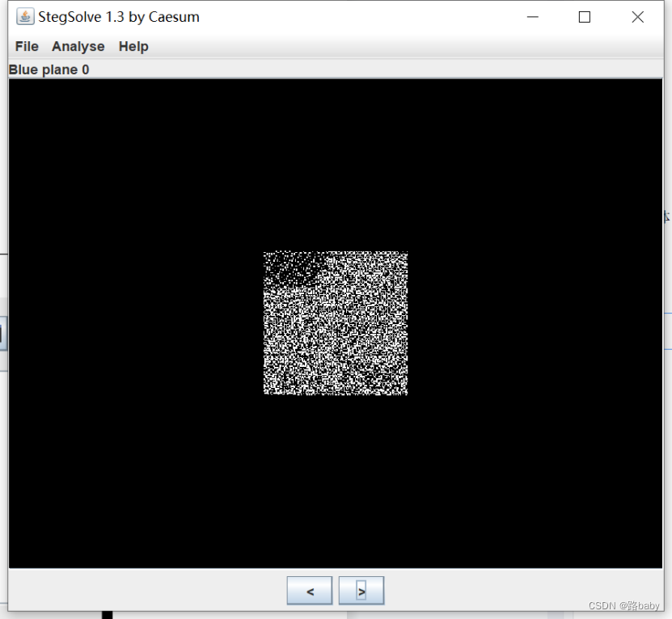Maximize the StegSolve window
672x619 pixels.
click(585, 17)
